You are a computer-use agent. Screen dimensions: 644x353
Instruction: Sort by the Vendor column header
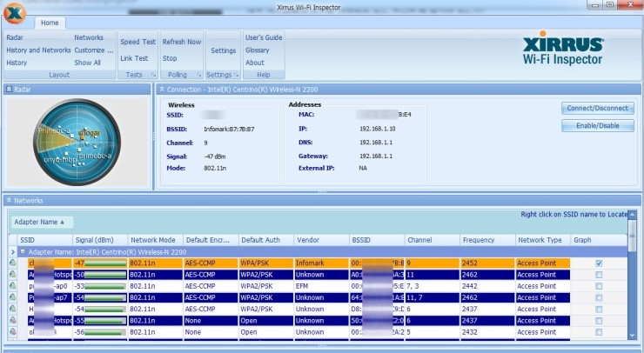[322, 240]
